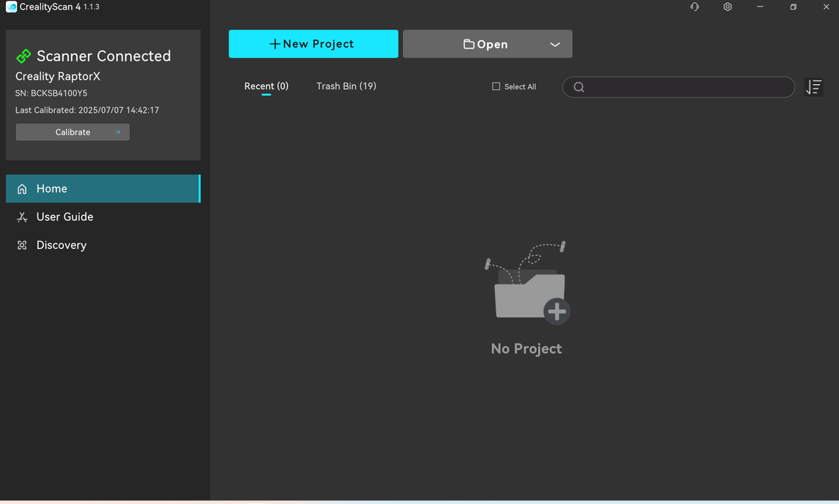Open settings via the gear icon

[x=728, y=7]
